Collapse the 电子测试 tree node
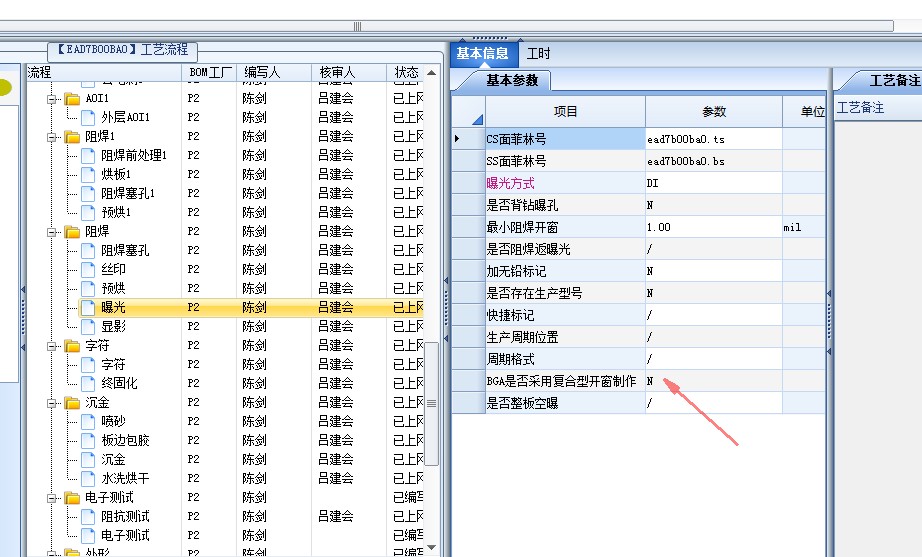 tap(52, 498)
